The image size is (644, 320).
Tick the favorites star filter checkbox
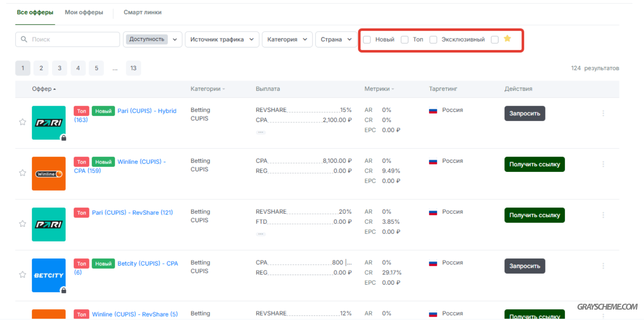(495, 40)
